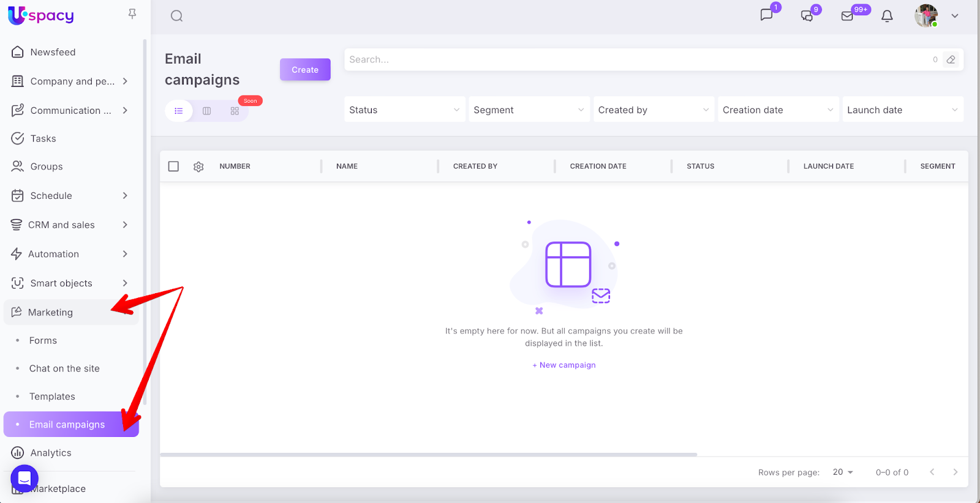Expand the Launch date filter
The image size is (980, 503).
pyautogui.click(x=902, y=110)
